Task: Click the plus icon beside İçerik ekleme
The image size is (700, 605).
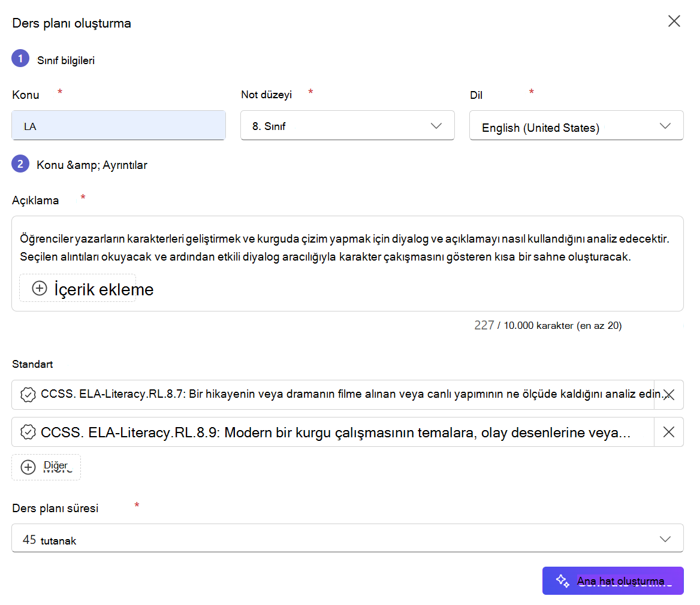Action: coord(40,288)
